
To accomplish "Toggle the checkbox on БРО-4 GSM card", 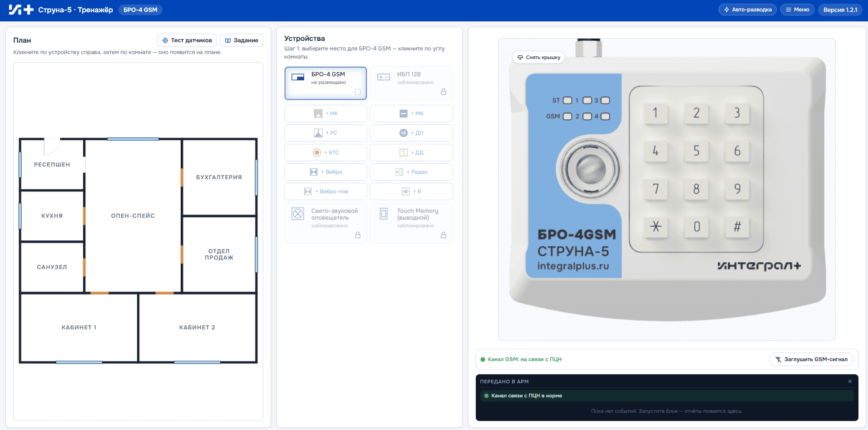I will pyautogui.click(x=358, y=92).
